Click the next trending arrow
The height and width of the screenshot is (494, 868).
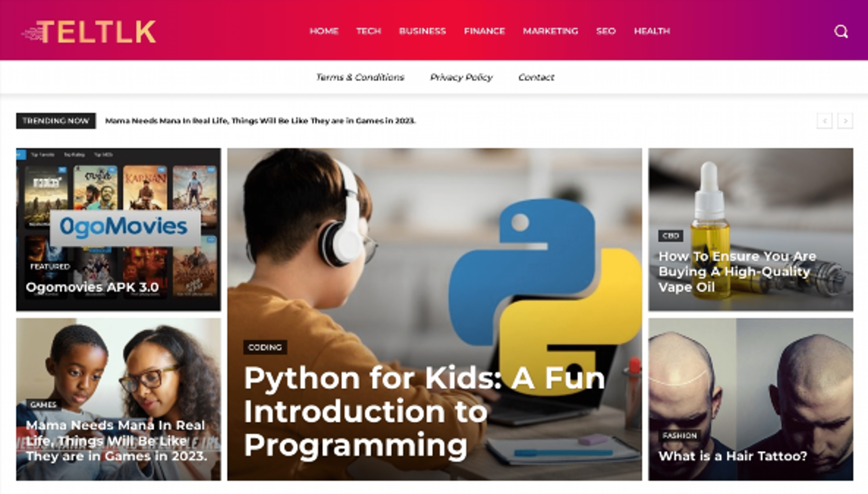[846, 120]
